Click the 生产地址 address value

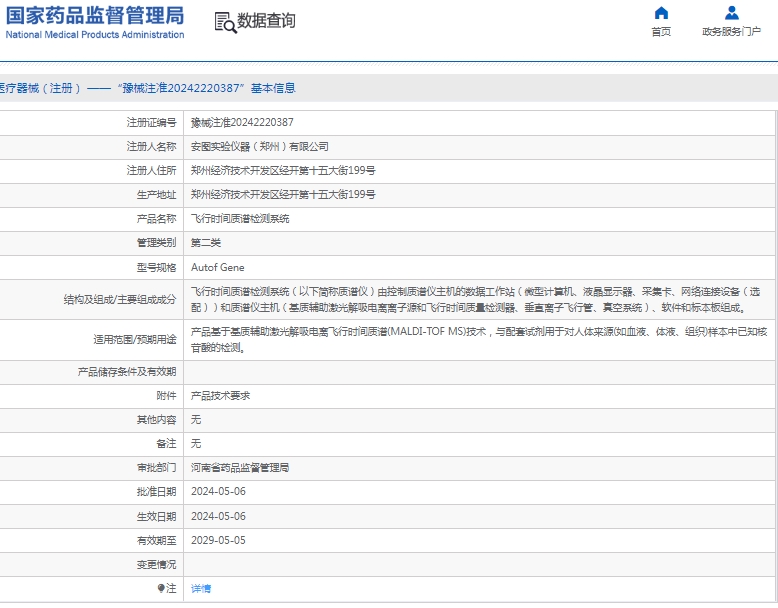tap(283, 195)
